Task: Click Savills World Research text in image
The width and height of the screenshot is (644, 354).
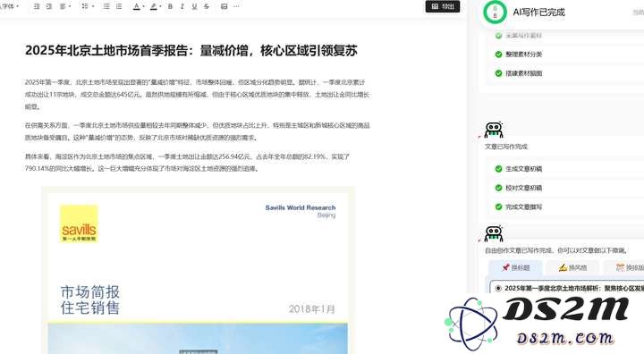Action: point(301,207)
